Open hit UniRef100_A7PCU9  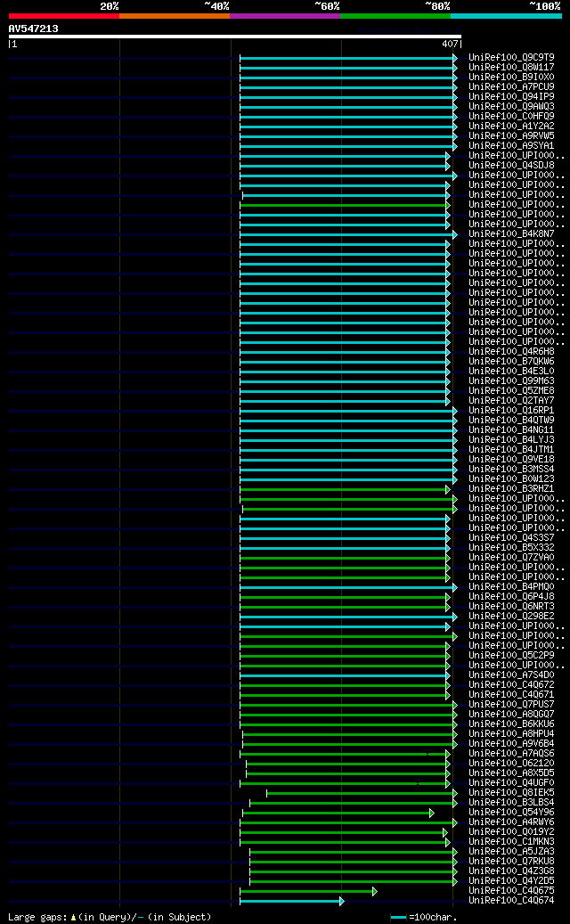click(511, 87)
